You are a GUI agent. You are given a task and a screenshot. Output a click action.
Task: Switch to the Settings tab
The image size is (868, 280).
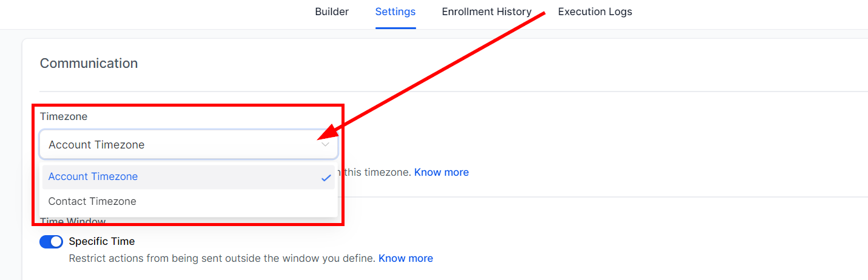(x=395, y=12)
